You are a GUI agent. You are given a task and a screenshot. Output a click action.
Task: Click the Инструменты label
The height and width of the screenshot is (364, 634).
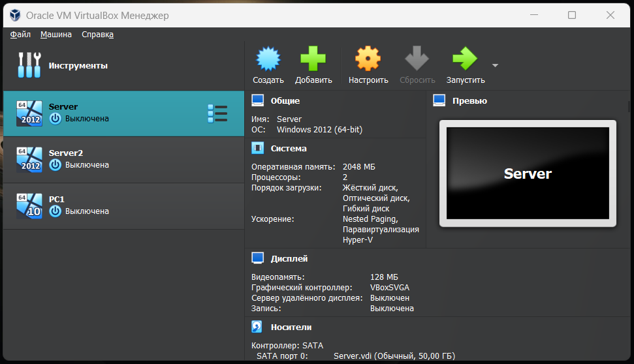coord(78,65)
